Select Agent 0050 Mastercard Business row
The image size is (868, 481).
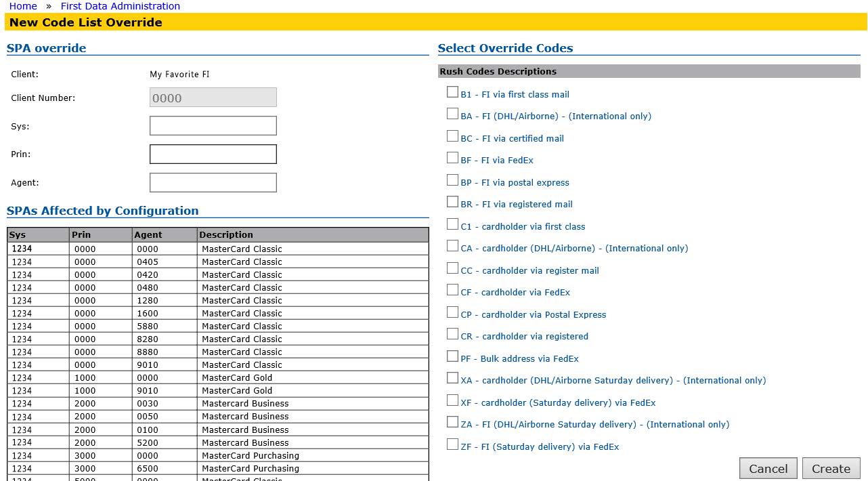[218, 417]
